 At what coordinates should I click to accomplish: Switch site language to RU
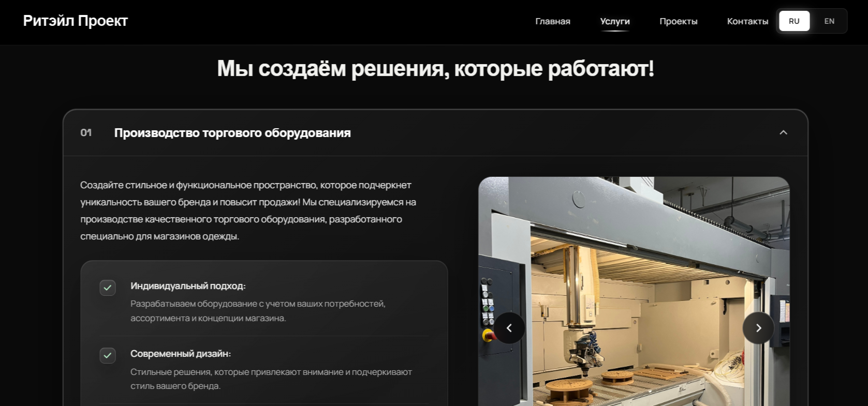795,21
